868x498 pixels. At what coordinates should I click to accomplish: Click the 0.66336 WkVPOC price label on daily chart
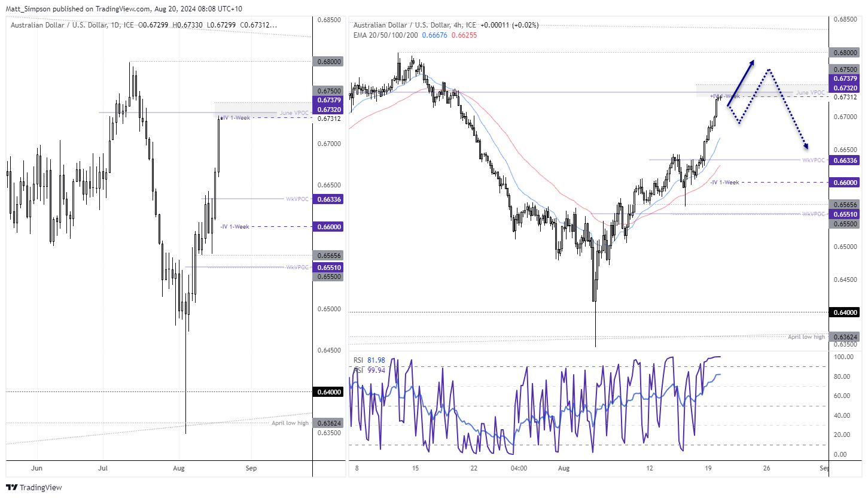(x=328, y=199)
